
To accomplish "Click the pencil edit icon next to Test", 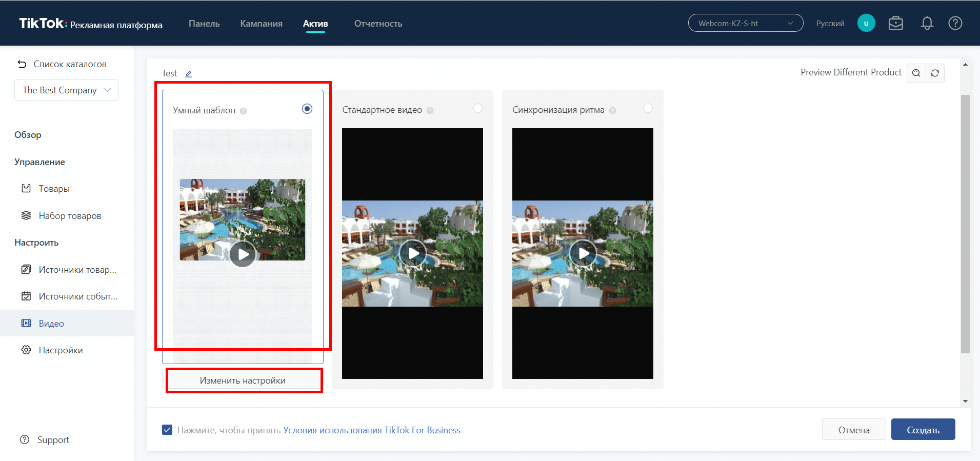I will [189, 74].
